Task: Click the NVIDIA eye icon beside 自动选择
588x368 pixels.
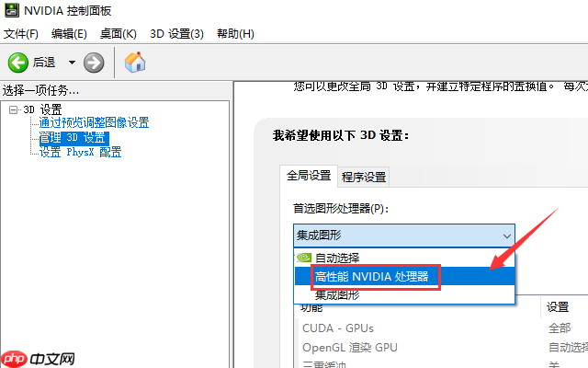Action: (x=304, y=258)
